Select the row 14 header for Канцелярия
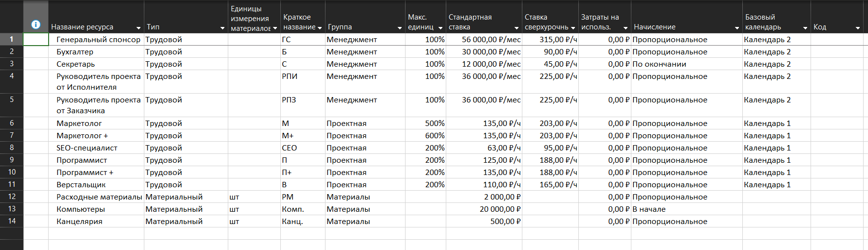Screen dimensions: 868x250 (x=12, y=221)
